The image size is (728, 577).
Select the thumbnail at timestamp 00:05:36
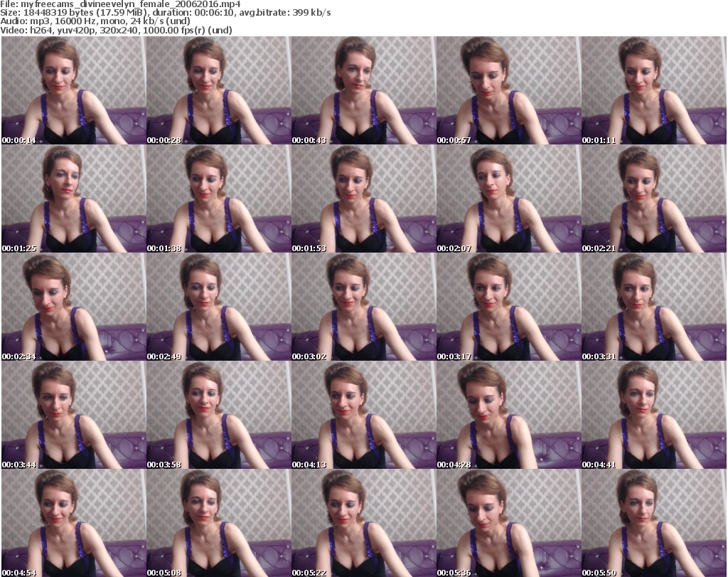pos(508,523)
